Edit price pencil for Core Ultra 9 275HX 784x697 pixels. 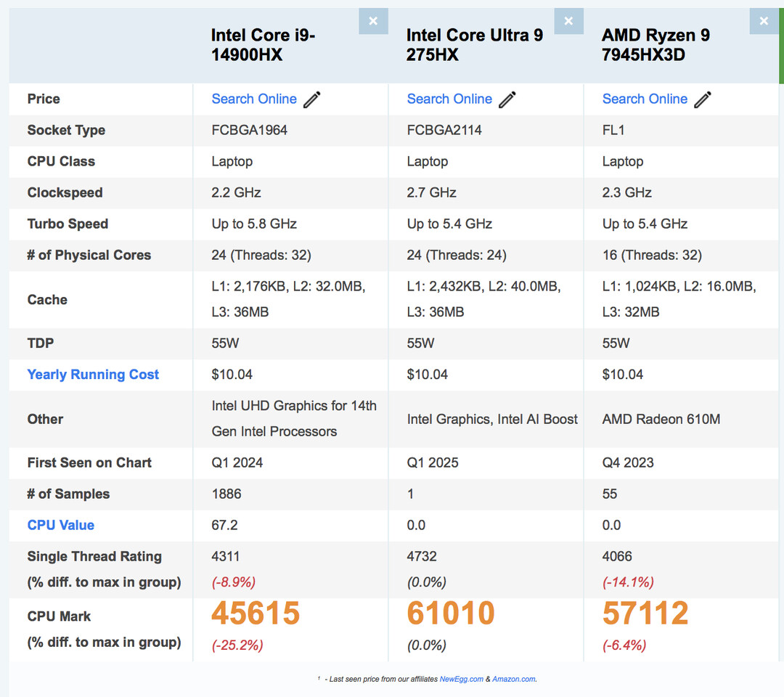(507, 99)
